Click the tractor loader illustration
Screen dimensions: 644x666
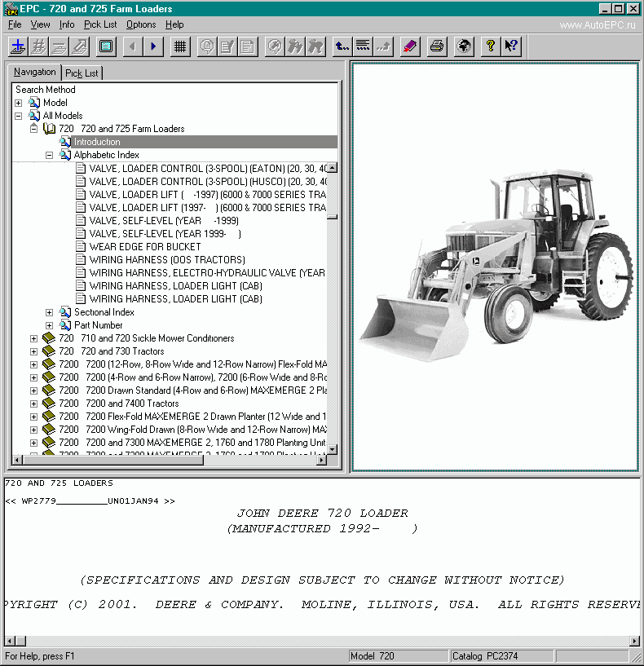click(x=496, y=267)
